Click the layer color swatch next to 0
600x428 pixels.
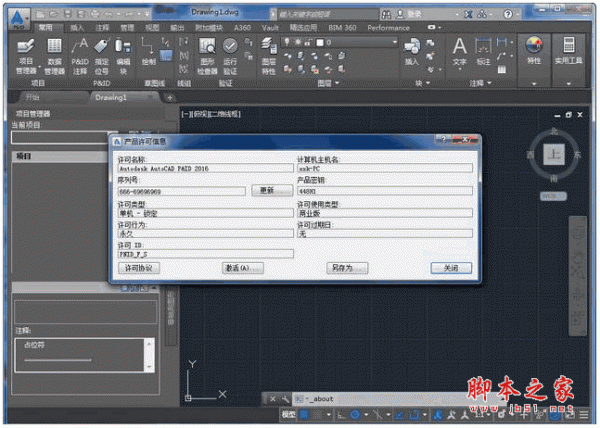pos(320,42)
